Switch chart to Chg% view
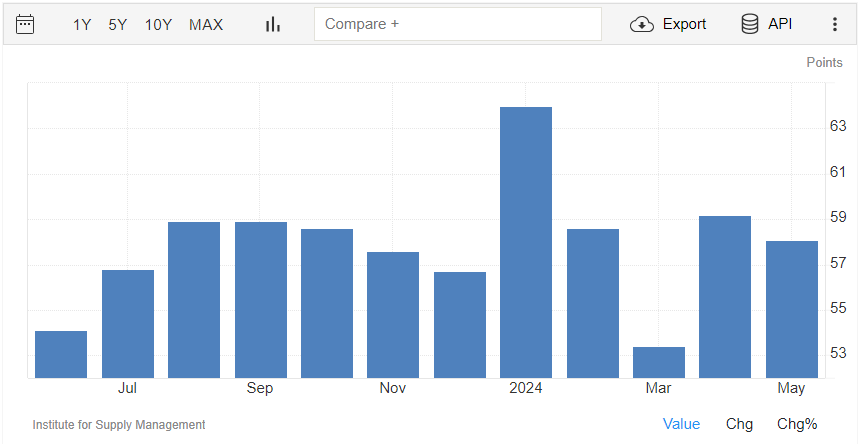 [797, 424]
